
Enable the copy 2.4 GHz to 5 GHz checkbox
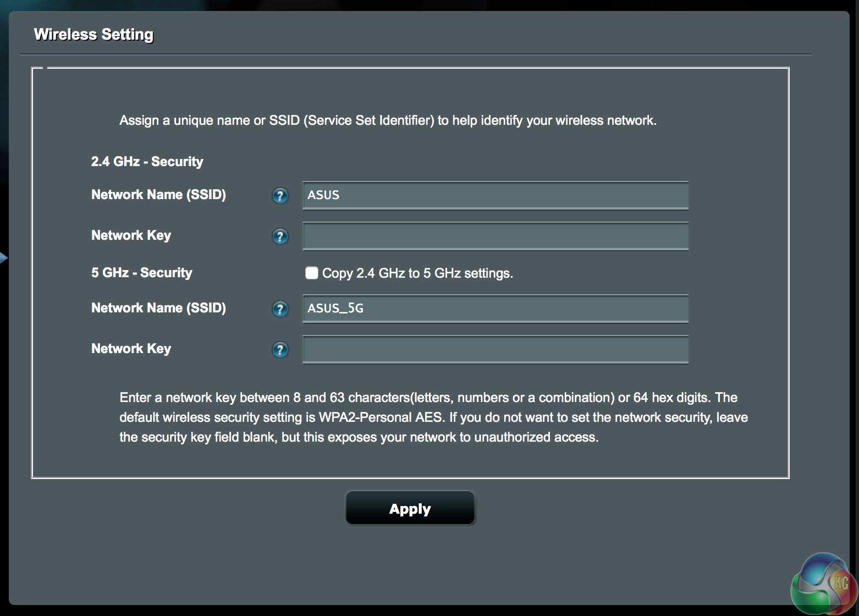coord(312,273)
